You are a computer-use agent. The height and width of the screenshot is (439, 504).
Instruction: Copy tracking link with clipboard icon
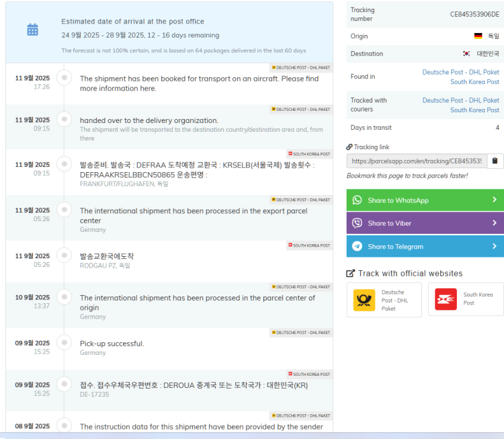[495, 161]
